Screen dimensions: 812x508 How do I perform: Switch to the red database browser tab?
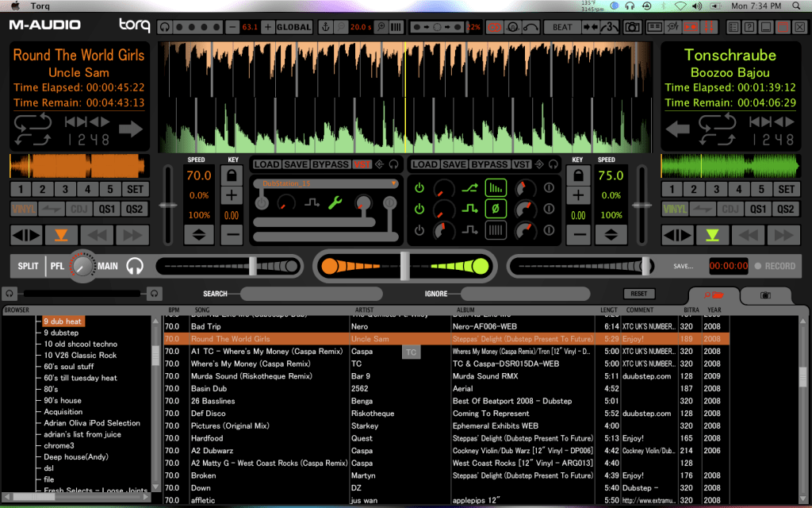point(714,295)
